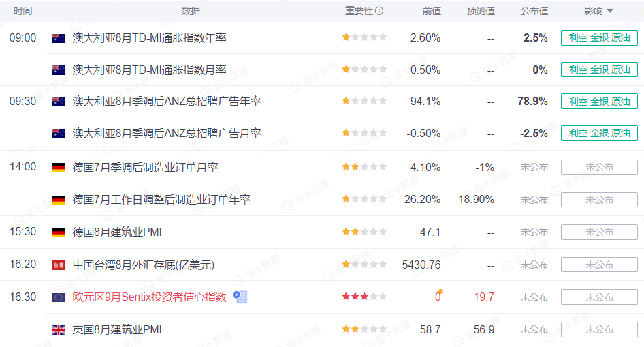Click star rating of 德国7月季调后制造业订单月率

click(364, 167)
